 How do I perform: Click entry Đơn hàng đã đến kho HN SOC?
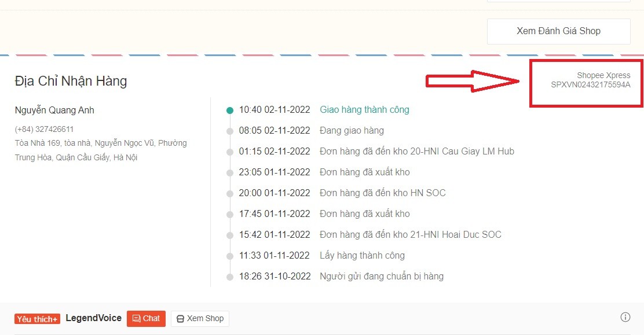382,193
